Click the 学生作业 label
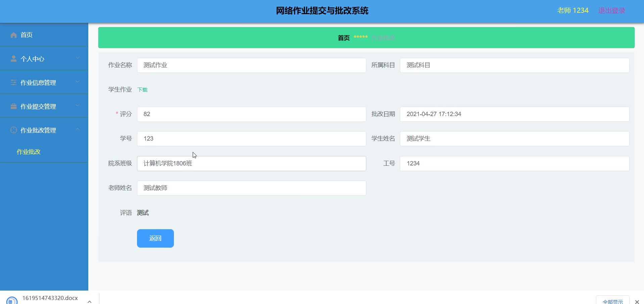This screenshot has height=304, width=644. (x=120, y=90)
